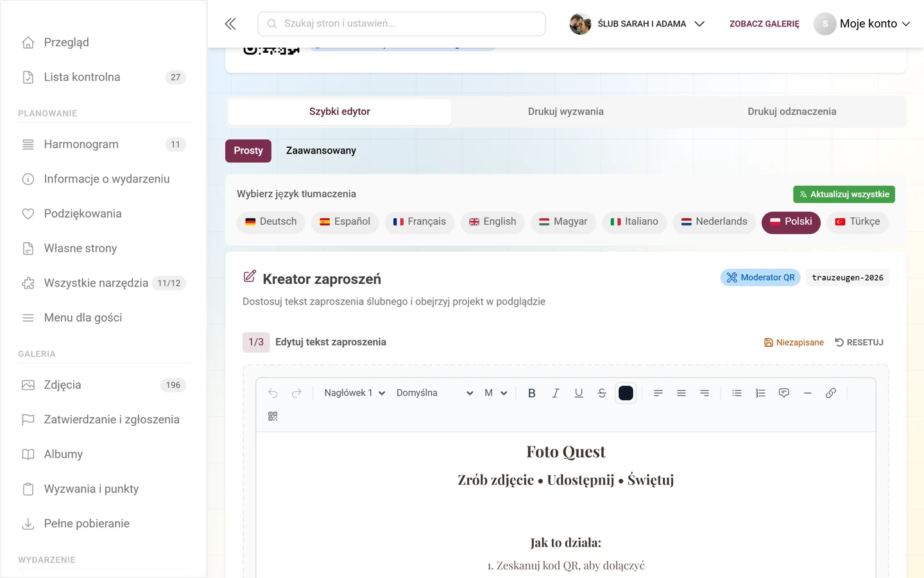Viewport: 924px width, 578px height.
Task: Choose Deutsch as translation language
Action: tap(271, 222)
